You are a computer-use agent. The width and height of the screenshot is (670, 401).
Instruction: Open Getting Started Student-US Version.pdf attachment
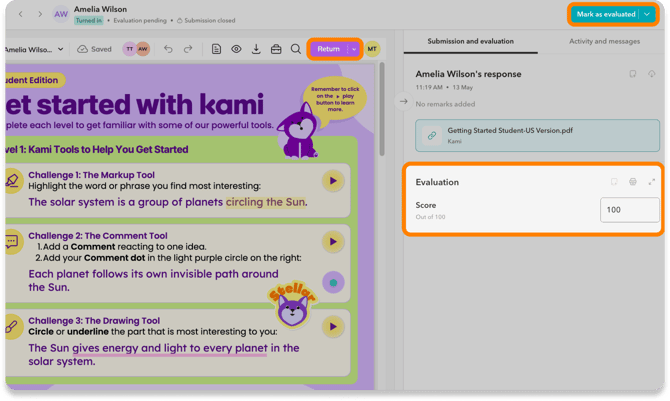coord(537,136)
